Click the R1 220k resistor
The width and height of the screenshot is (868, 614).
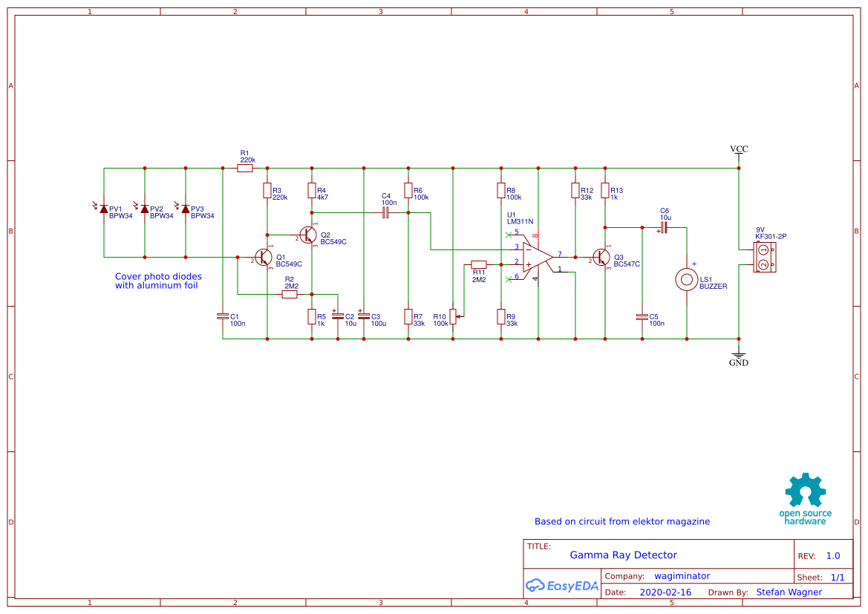coord(245,168)
